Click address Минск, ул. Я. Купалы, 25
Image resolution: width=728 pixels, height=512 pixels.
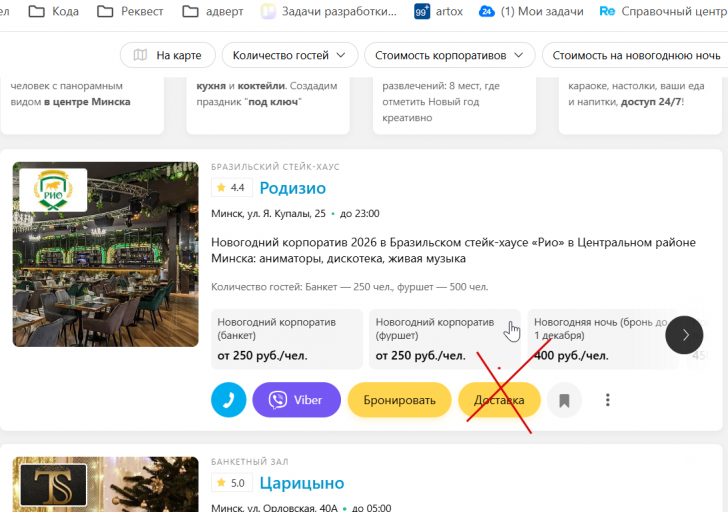[268, 214]
